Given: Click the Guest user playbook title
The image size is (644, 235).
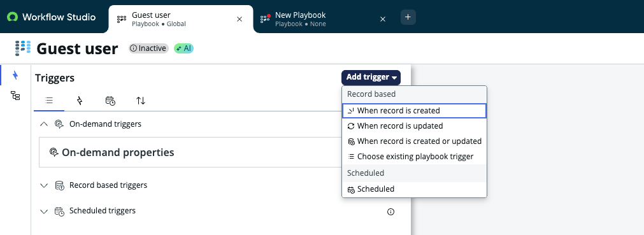Looking at the screenshot, I should pyautogui.click(x=77, y=48).
